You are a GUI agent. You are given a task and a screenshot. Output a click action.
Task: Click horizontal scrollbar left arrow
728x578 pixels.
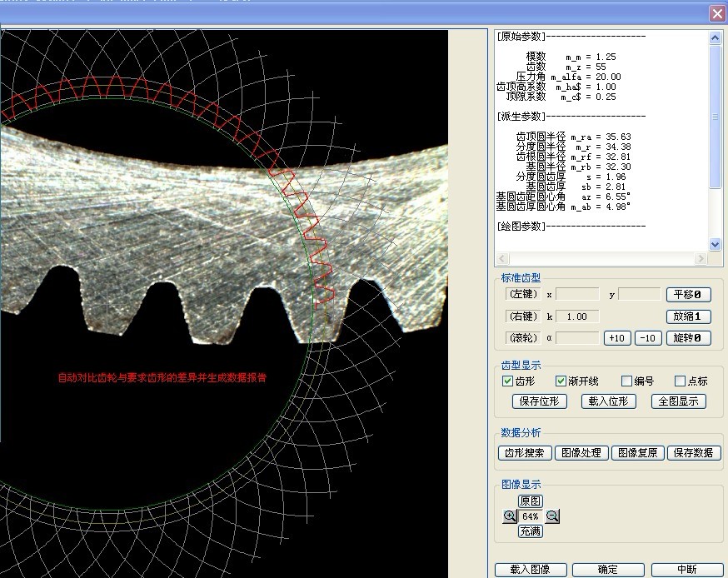503,258
